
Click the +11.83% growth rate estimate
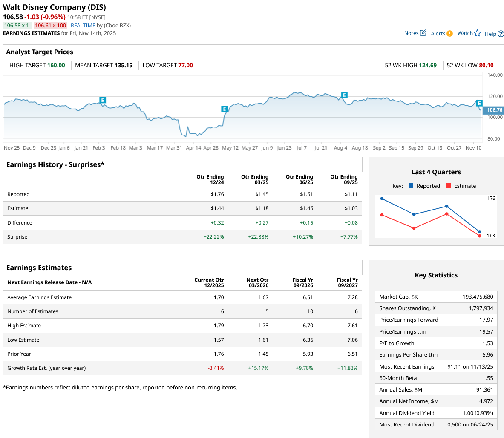tap(348, 368)
